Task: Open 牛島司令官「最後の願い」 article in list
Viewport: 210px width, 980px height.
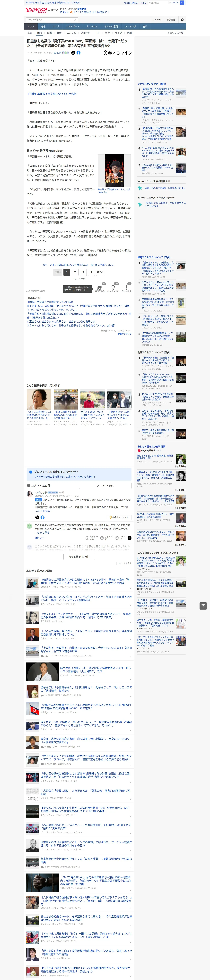Action: [x=85, y=792]
